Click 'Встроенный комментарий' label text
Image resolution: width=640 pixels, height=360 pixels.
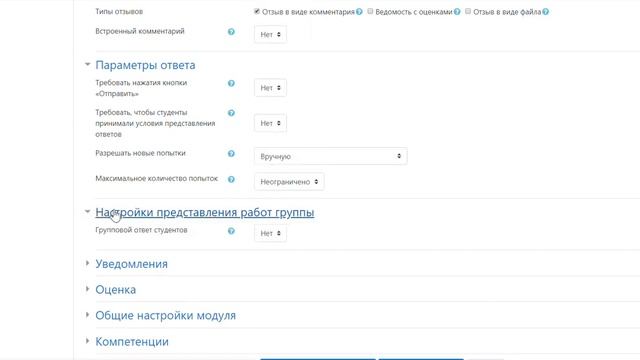[x=140, y=31]
